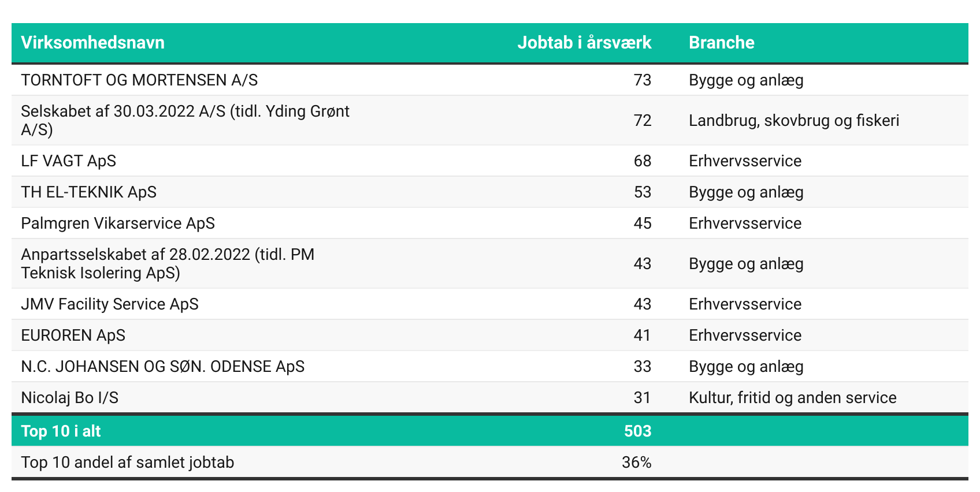Select the Anpartsselskabet af 28.02.2022 name cell
Viewport: 980px width, 492px height.
coord(168,263)
